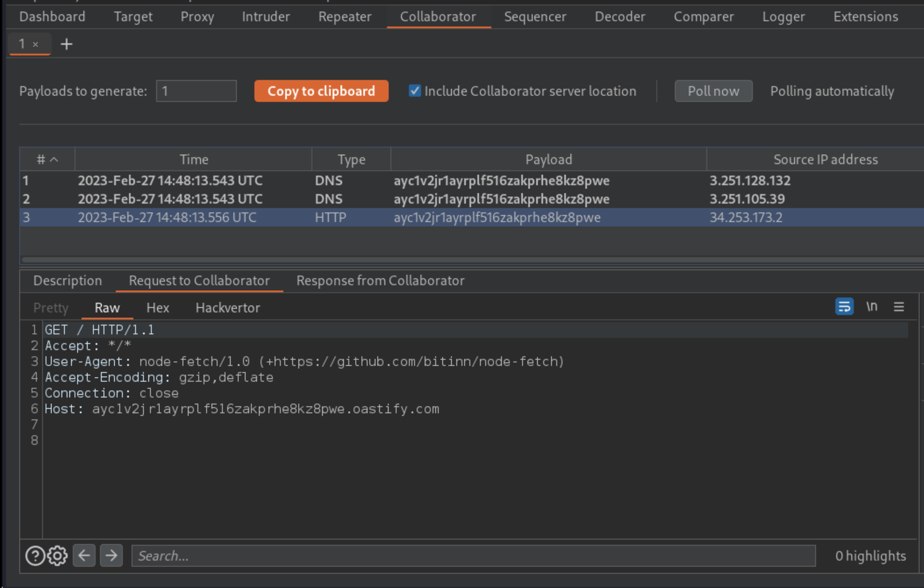Go to next search match arrow
924x588 pixels.
point(111,555)
